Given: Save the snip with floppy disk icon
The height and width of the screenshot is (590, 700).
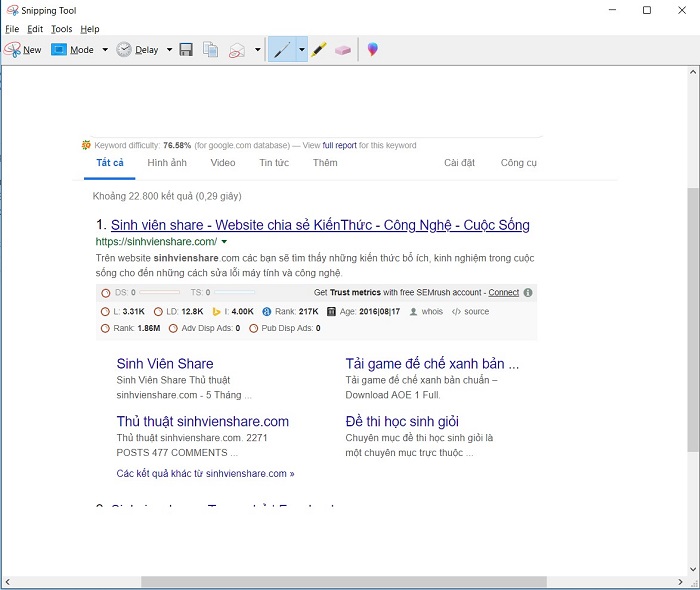Looking at the screenshot, I should (186, 49).
